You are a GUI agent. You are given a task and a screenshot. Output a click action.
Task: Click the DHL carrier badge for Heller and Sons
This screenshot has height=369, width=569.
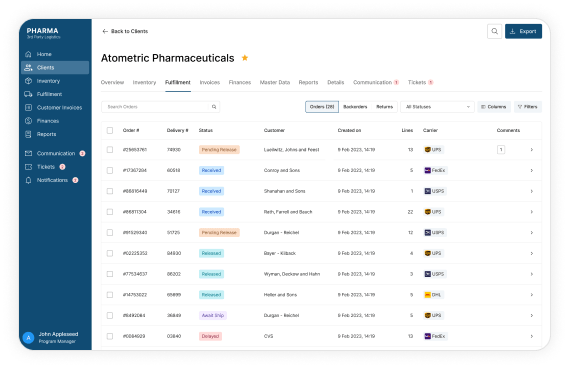[x=433, y=295]
